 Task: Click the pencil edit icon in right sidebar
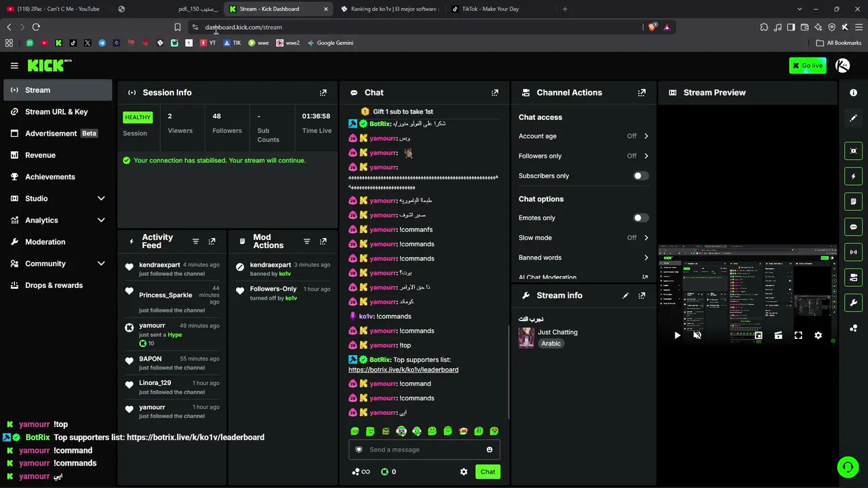(x=854, y=118)
